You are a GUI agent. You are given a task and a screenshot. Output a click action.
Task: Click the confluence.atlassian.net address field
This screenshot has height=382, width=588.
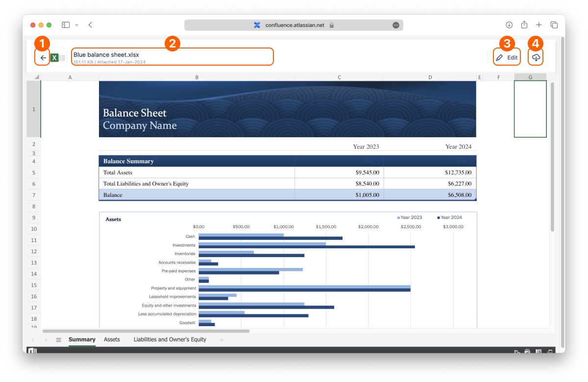(294, 25)
